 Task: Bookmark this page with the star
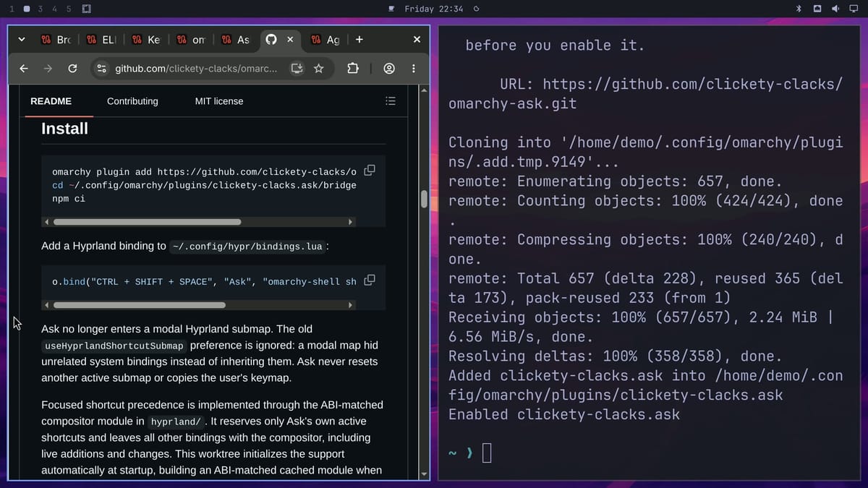[318, 69]
